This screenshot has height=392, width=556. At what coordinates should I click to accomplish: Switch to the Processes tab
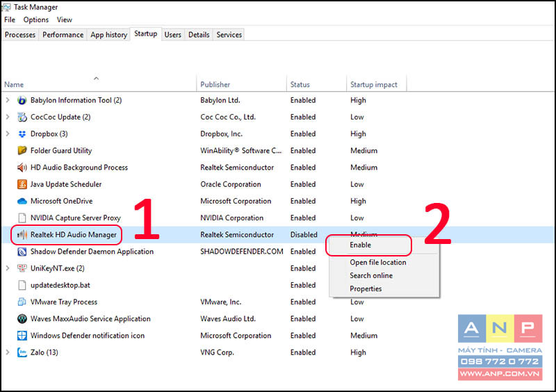20,35
